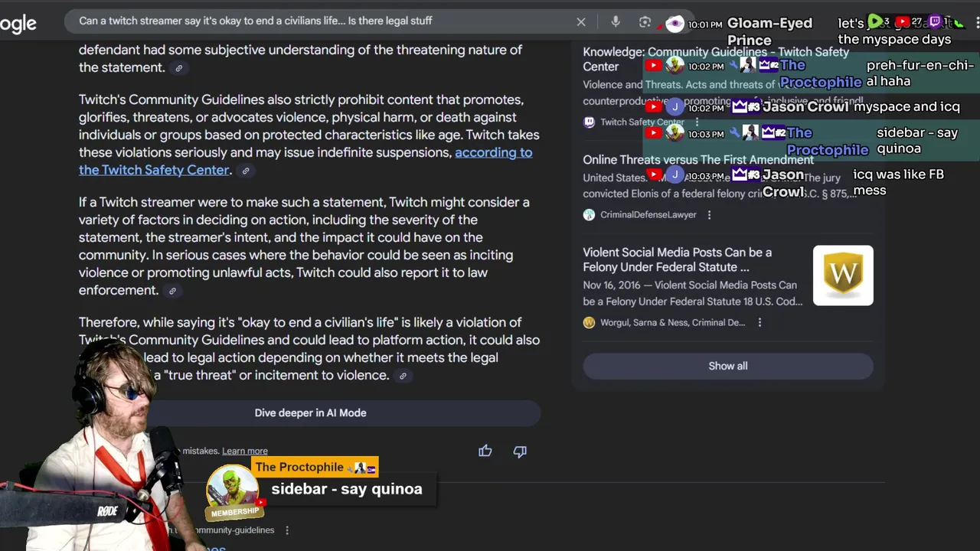Open Google Lens image search icon
The height and width of the screenshot is (551, 980).
645,22
